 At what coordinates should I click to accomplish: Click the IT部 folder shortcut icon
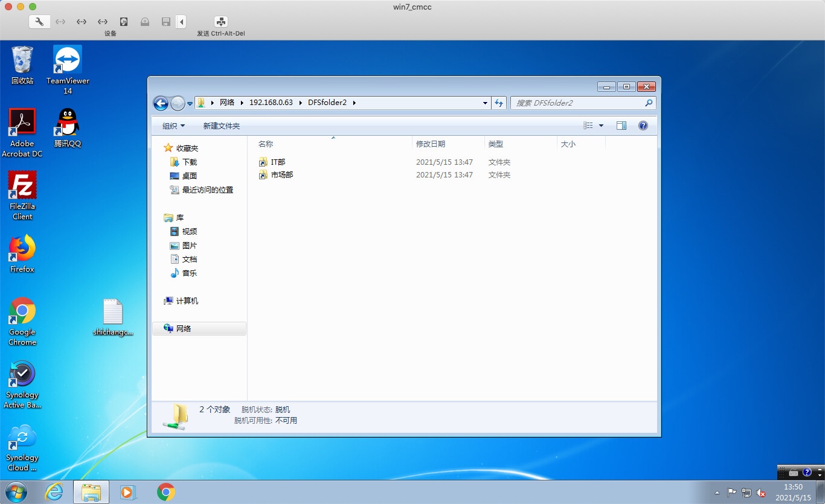(263, 162)
